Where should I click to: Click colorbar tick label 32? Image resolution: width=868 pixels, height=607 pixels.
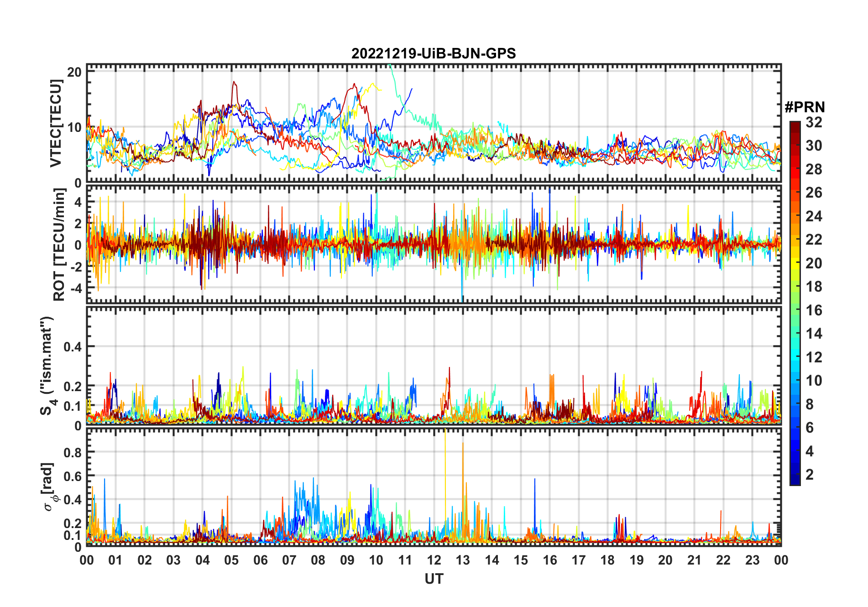point(814,122)
